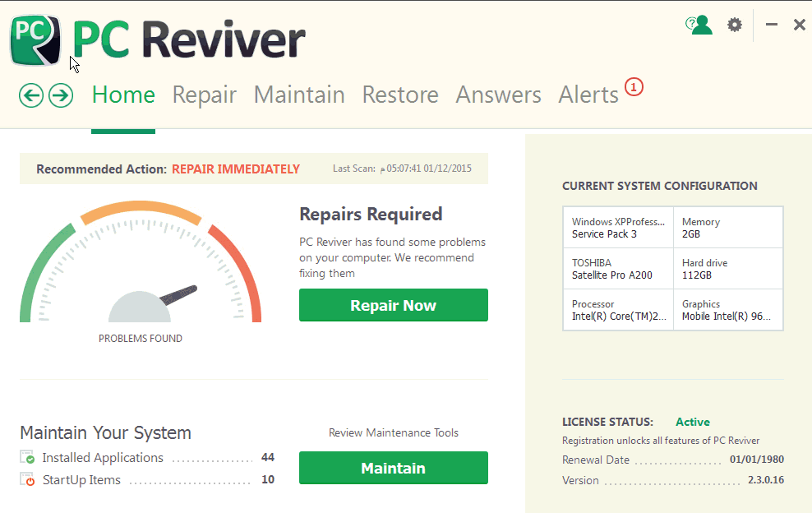Click the forward navigation arrow
Screen dimensions: 812x513
(x=61, y=95)
